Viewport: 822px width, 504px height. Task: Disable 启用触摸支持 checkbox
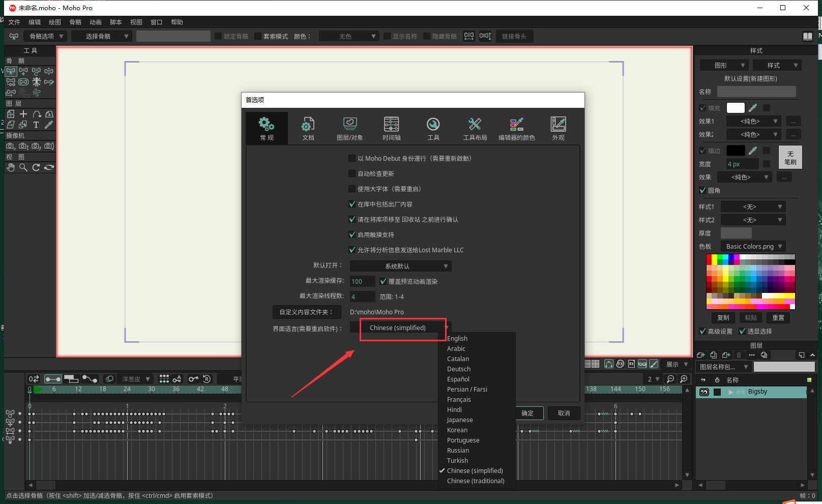coord(352,234)
